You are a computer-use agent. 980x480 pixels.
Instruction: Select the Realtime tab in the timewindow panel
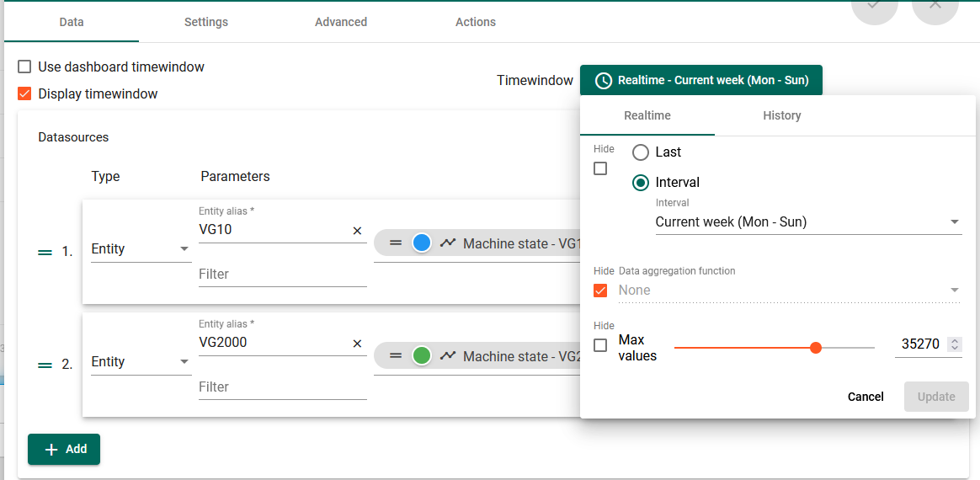click(x=647, y=115)
